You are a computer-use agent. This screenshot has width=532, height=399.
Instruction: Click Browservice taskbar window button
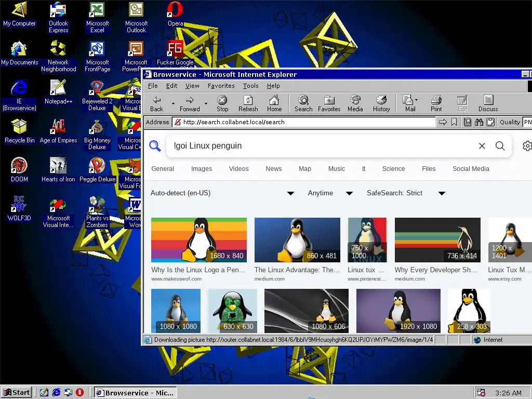(136, 393)
